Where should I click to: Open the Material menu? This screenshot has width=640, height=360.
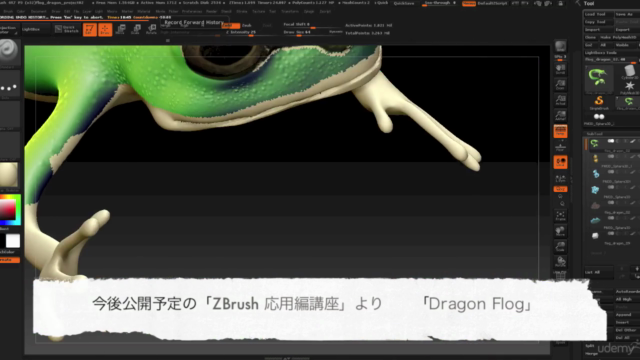144,11
